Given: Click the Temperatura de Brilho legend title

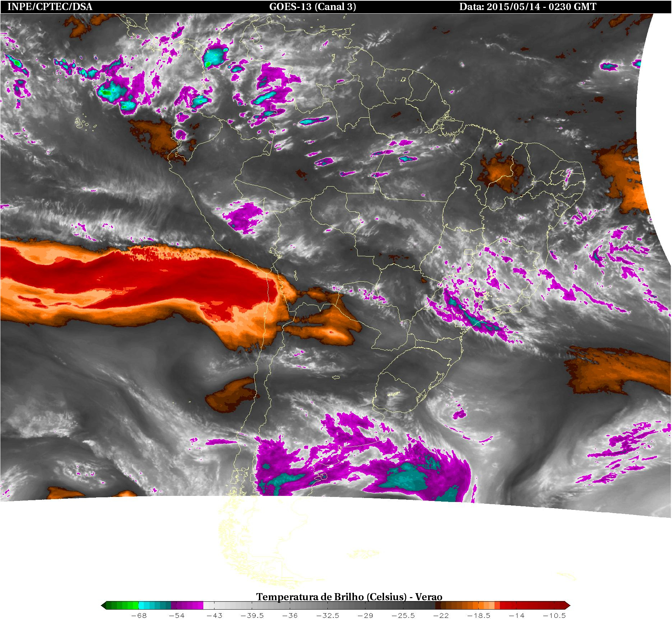Looking at the screenshot, I should 349,597.
